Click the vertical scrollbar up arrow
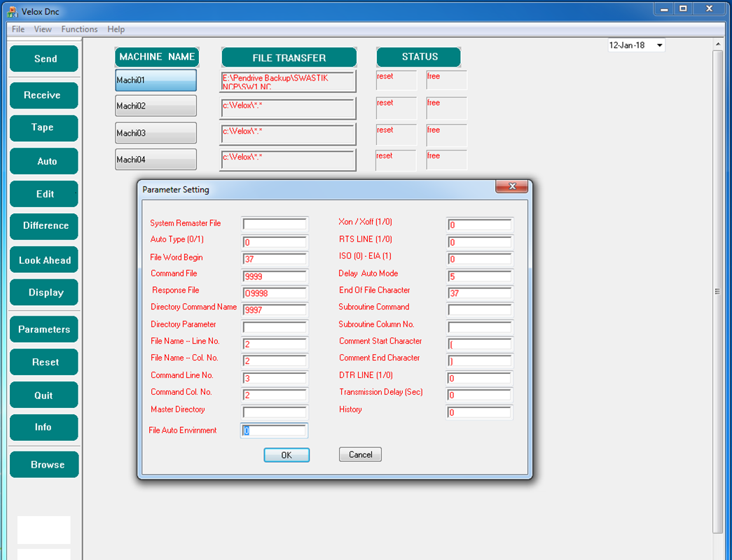 pyautogui.click(x=718, y=44)
